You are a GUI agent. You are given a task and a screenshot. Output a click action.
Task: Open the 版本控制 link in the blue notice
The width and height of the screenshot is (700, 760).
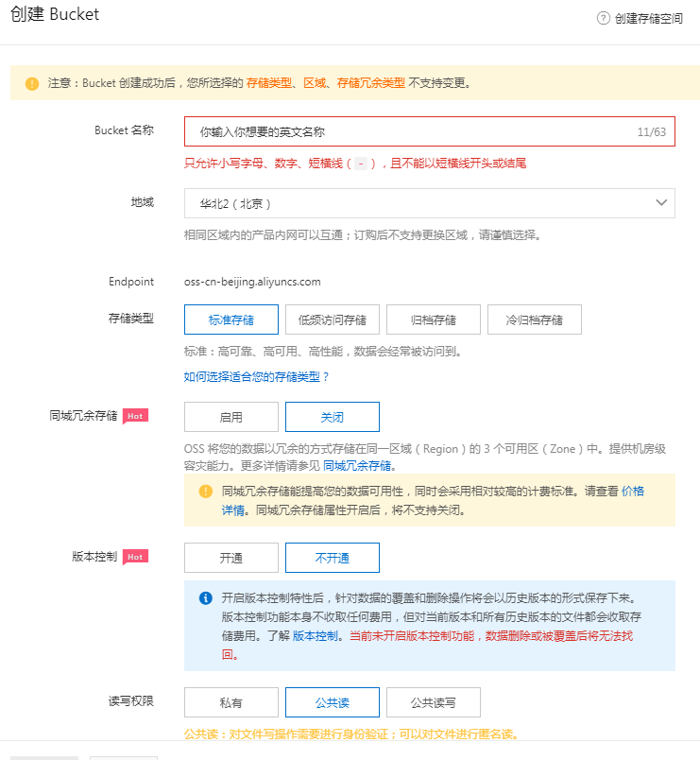316,636
